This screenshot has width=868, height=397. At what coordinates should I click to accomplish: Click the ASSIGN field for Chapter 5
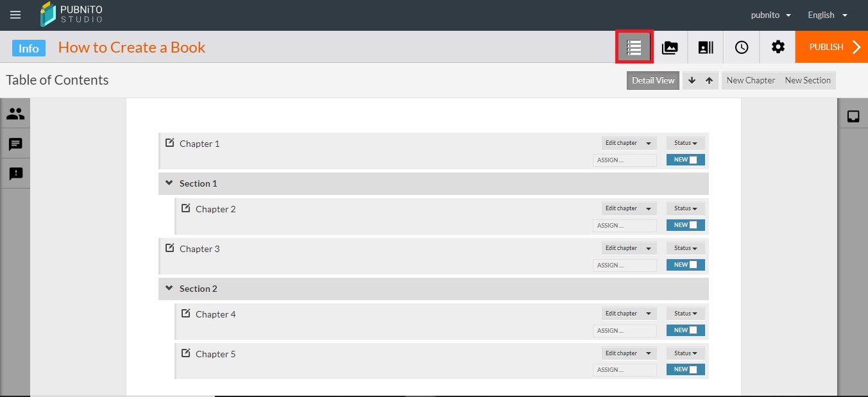click(x=625, y=369)
